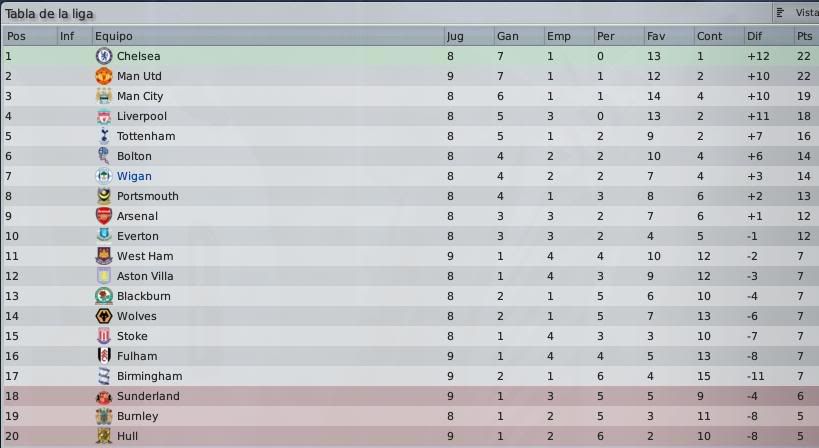Click the Aston Villa team name

pos(145,276)
